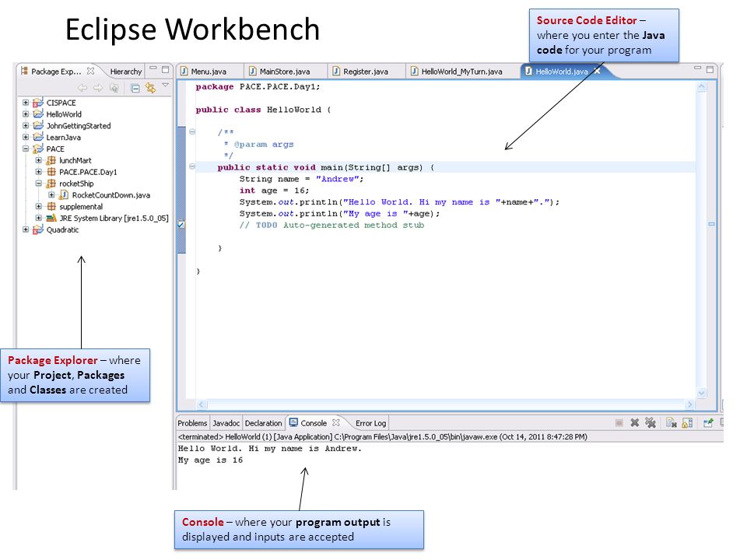
Task: Click the CISPACE project folder icon
Action: coord(38,103)
